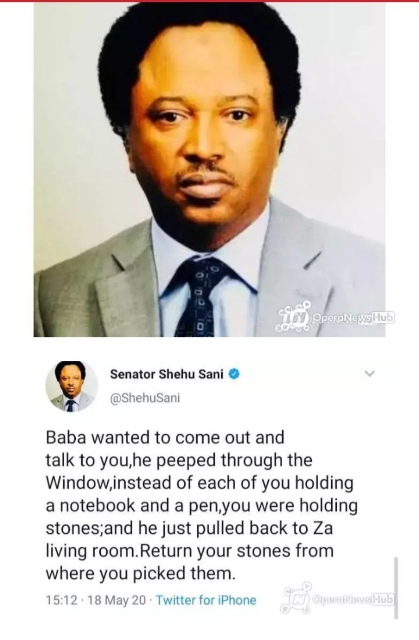
Task: Click the blue verified badge icon
Action: tap(233, 374)
